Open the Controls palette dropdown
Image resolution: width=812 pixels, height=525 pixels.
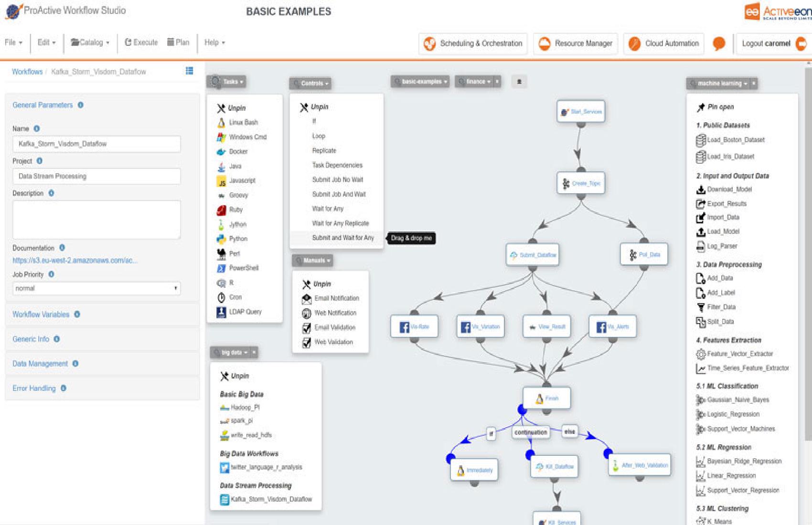coord(310,83)
